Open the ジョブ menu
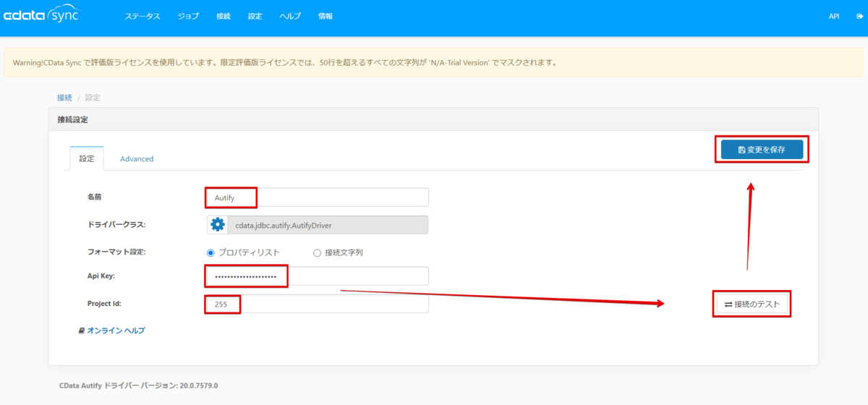Screen dimensions: 868x405 point(188,16)
